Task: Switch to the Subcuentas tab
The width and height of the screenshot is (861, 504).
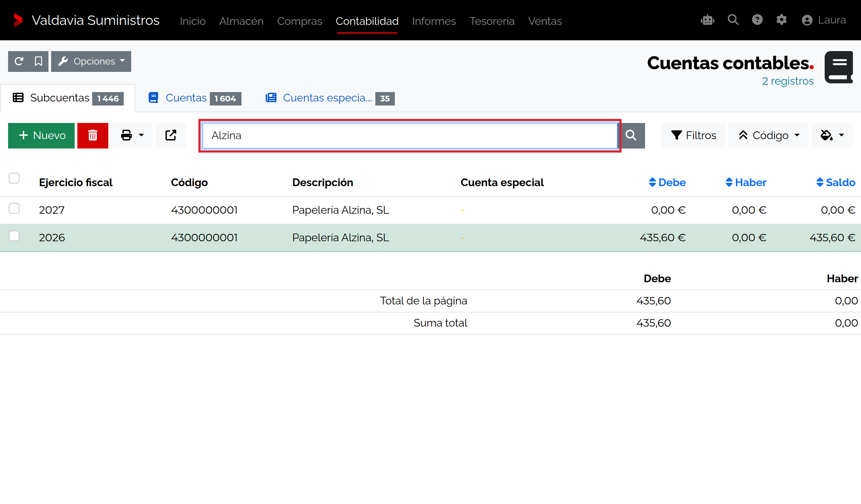Action: tap(68, 98)
